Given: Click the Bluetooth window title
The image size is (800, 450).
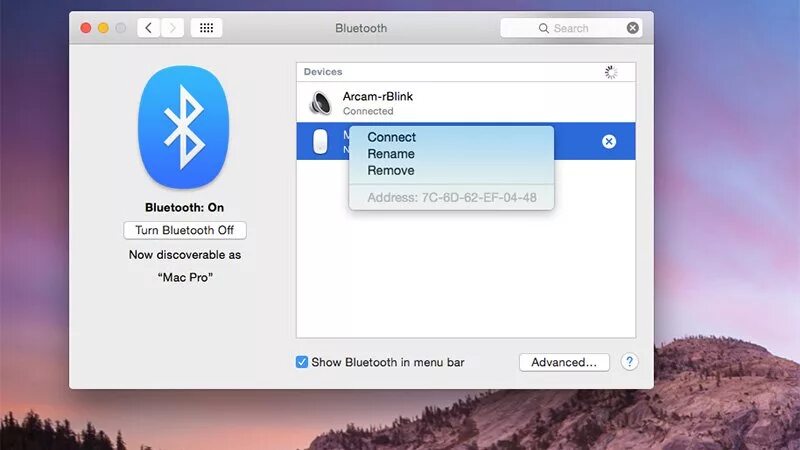Looking at the screenshot, I should pos(361,28).
